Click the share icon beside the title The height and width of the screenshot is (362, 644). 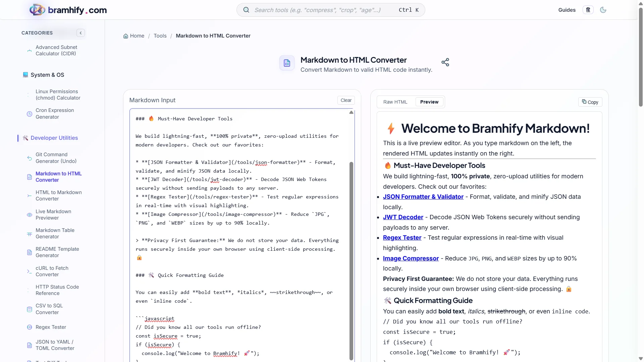(445, 62)
